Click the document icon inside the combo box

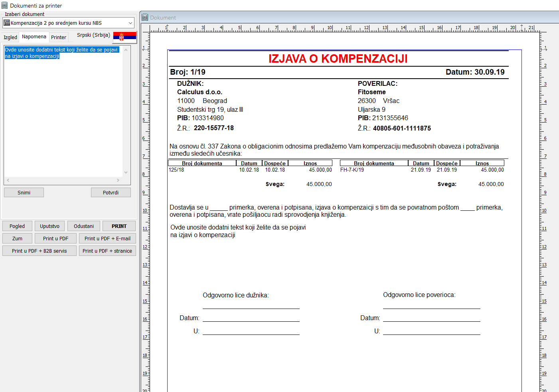7,23
